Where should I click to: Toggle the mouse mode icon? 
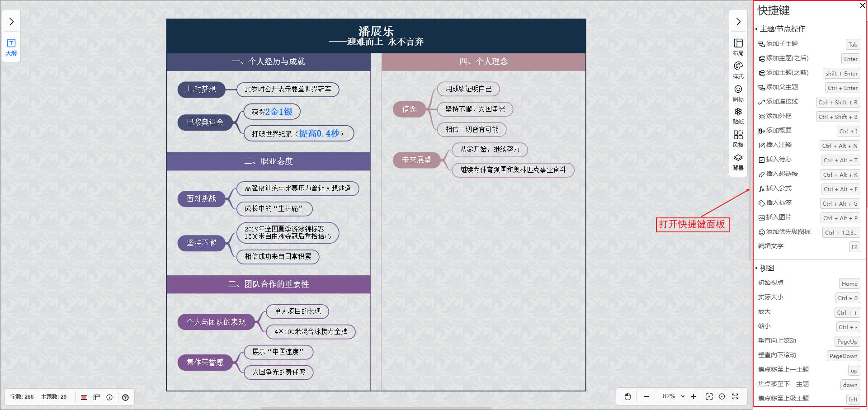pos(627,396)
